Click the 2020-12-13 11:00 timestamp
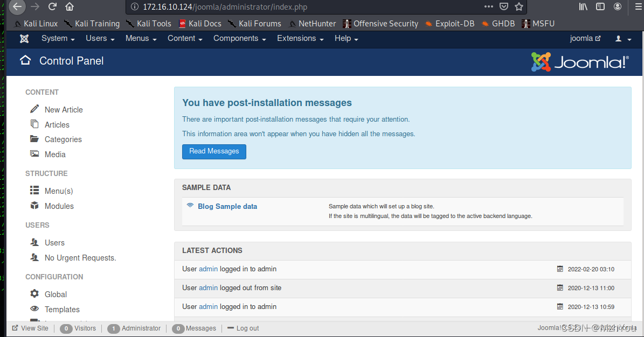This screenshot has height=337, width=644. coord(591,288)
